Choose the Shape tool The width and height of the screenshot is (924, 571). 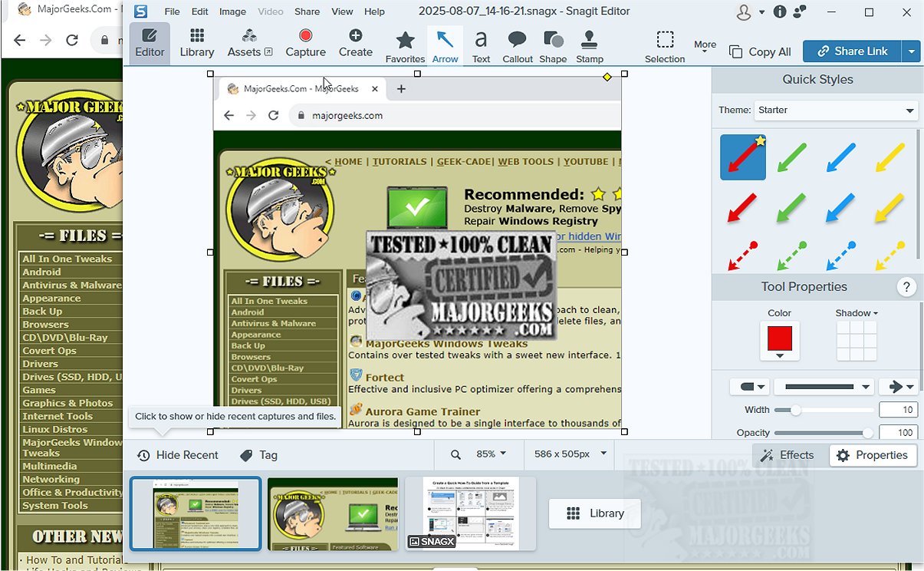point(553,45)
